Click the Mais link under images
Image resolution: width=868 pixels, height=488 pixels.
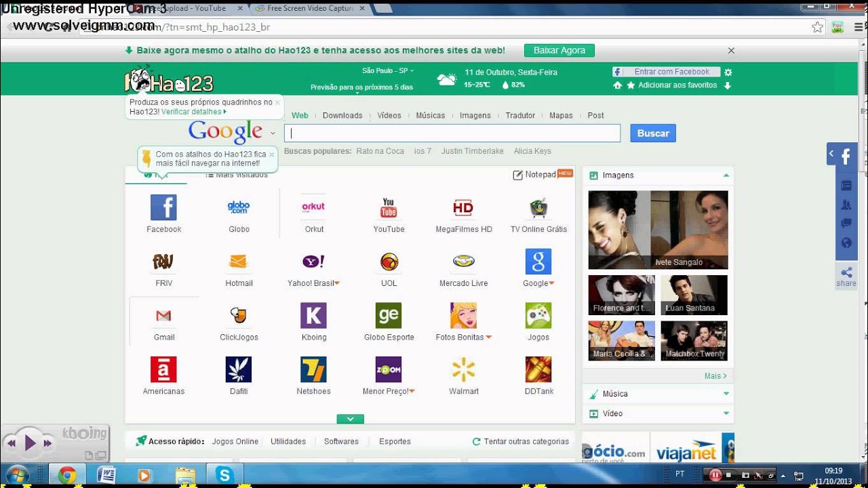coord(715,376)
